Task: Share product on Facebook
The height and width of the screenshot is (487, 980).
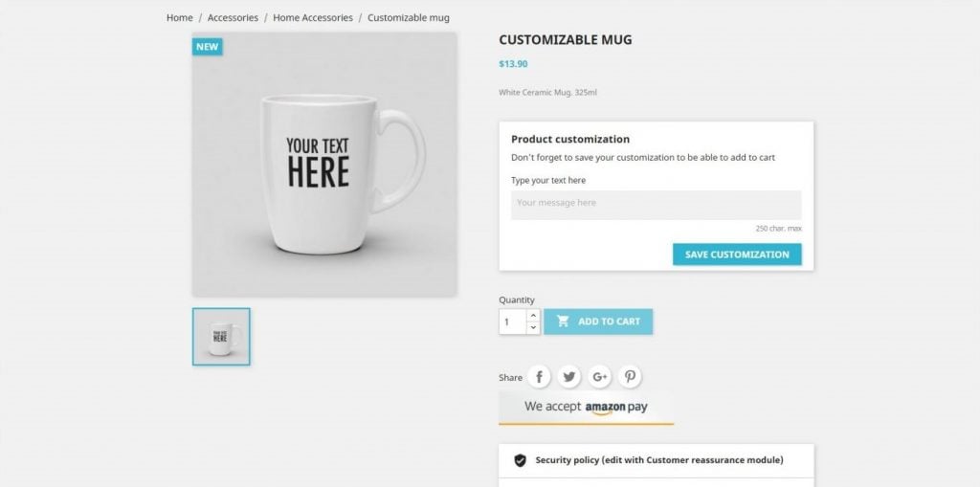Action: click(539, 377)
